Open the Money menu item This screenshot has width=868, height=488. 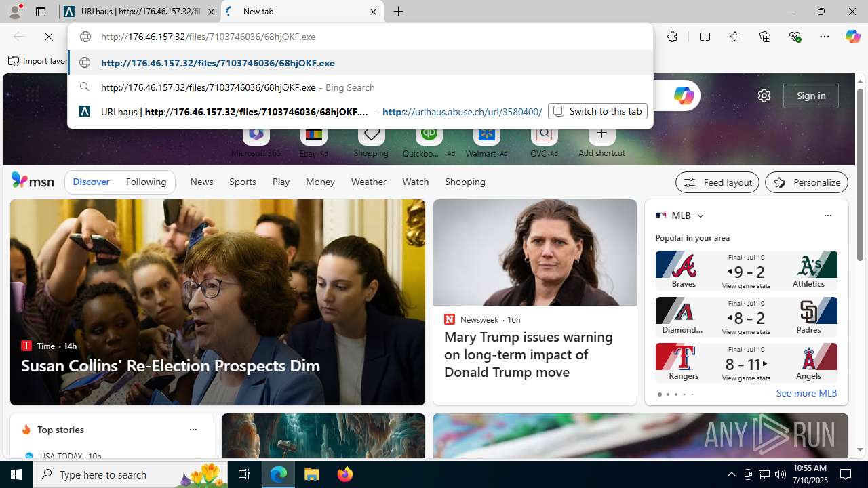320,182
